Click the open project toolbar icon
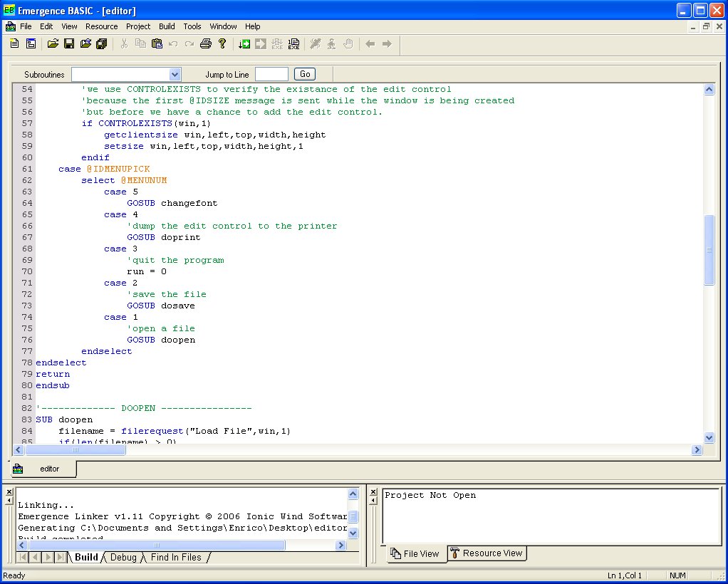This screenshot has width=728, height=584. tap(85, 43)
